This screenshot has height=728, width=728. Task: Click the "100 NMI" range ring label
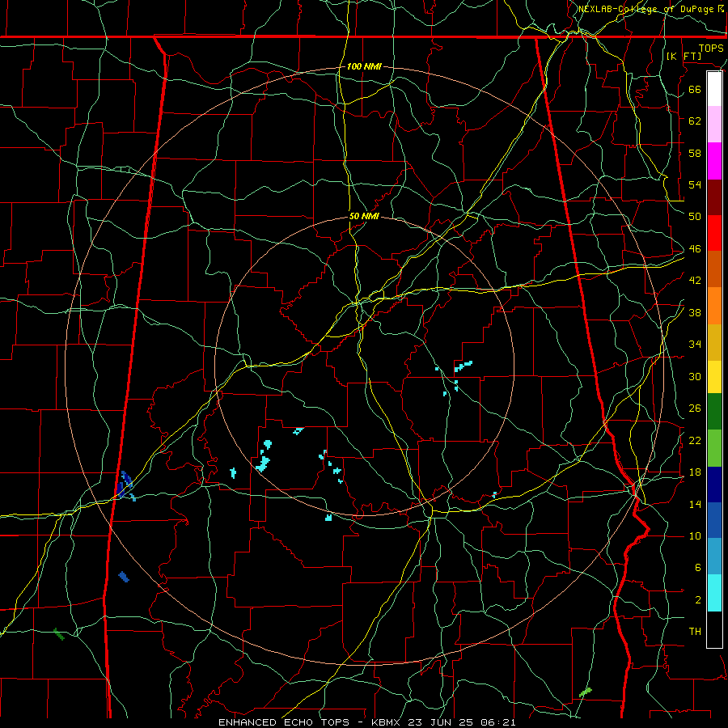tap(364, 66)
